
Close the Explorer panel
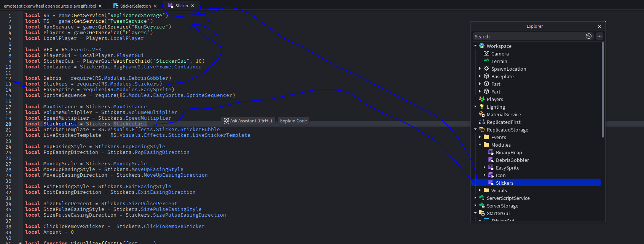click(x=599, y=27)
